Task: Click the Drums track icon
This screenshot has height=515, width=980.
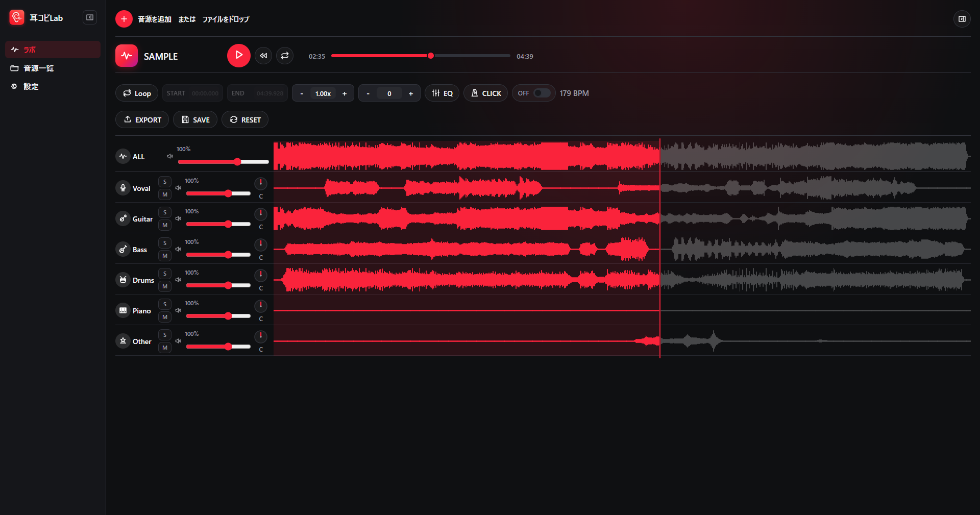Action: [123, 280]
